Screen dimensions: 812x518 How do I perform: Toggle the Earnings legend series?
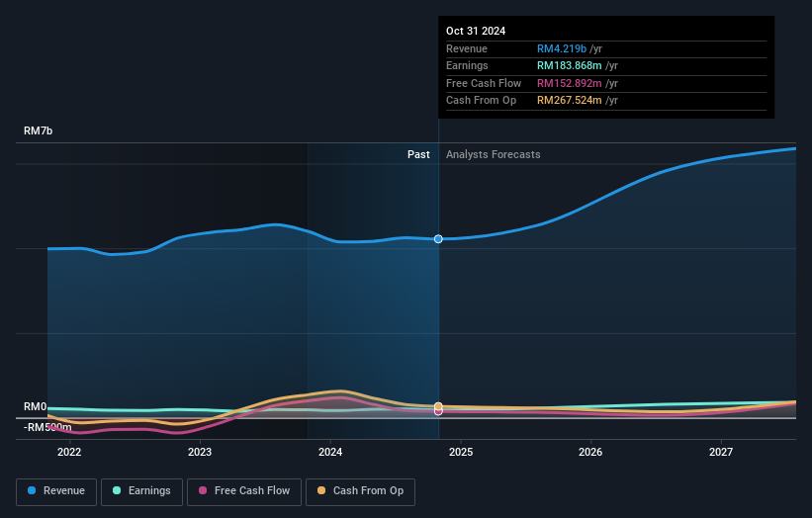click(141, 491)
